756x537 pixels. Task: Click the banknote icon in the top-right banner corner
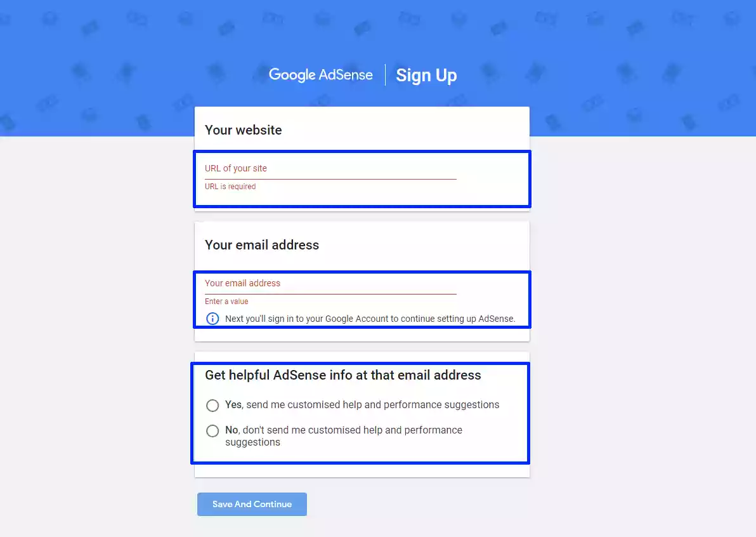point(733,18)
